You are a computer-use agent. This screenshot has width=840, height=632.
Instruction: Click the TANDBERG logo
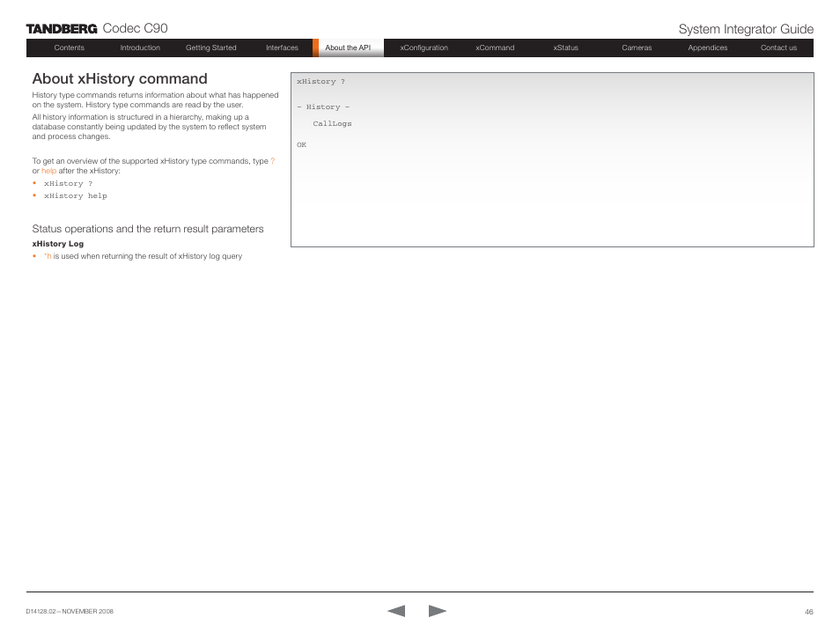tap(62, 30)
